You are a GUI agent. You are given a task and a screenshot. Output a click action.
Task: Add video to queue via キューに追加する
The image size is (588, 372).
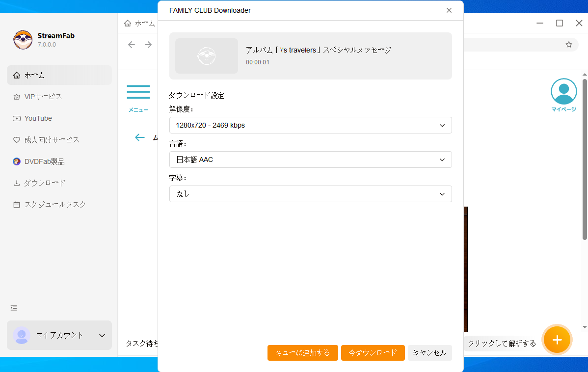302,352
